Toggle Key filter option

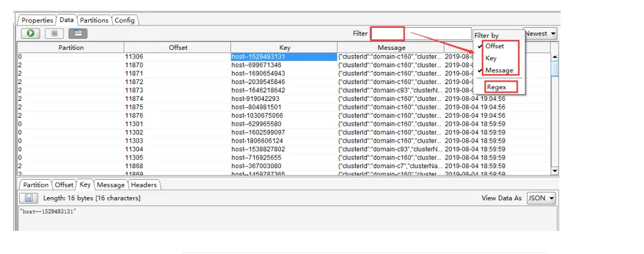click(491, 59)
